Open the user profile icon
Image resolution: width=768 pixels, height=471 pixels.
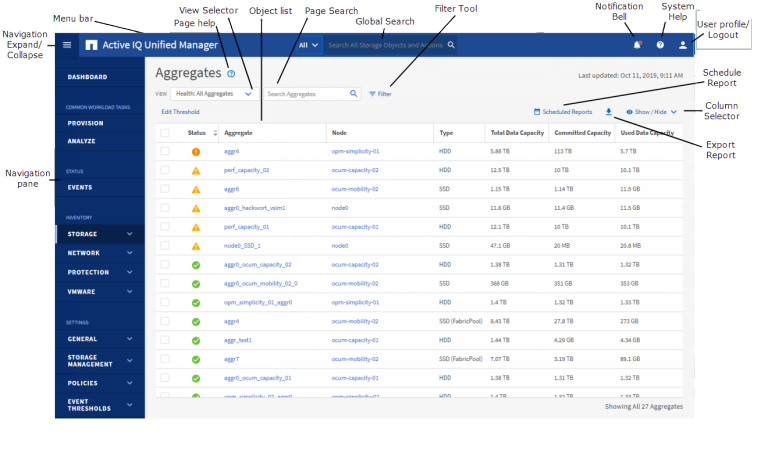682,45
